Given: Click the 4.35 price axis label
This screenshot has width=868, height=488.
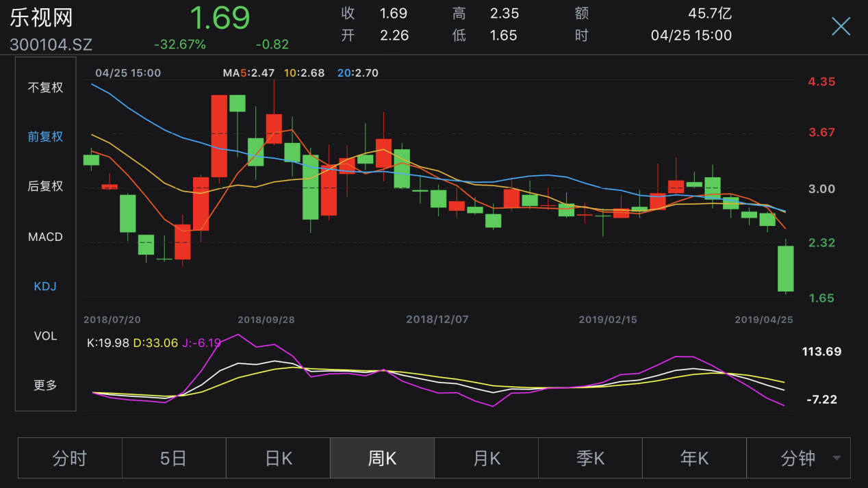Looking at the screenshot, I should [821, 81].
